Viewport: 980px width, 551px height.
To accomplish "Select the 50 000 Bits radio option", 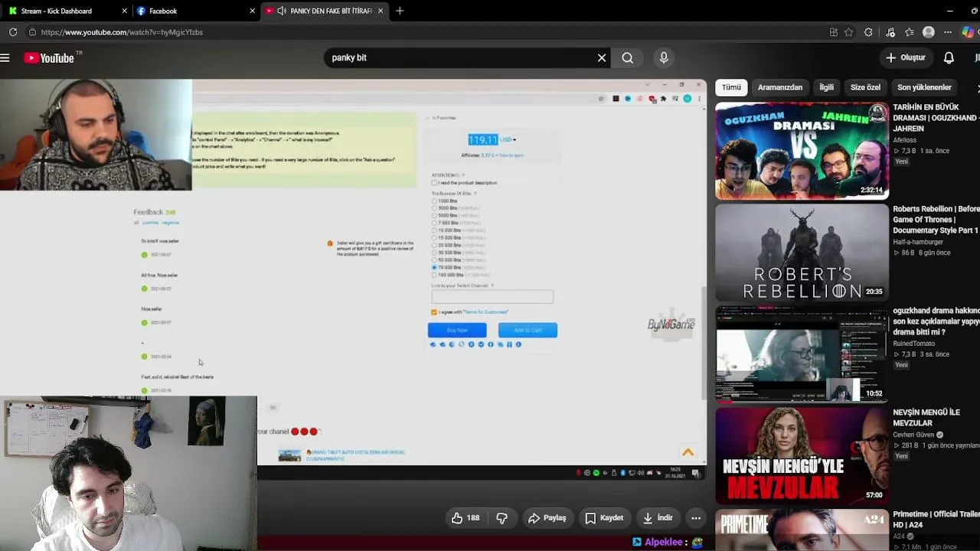I will (434, 260).
